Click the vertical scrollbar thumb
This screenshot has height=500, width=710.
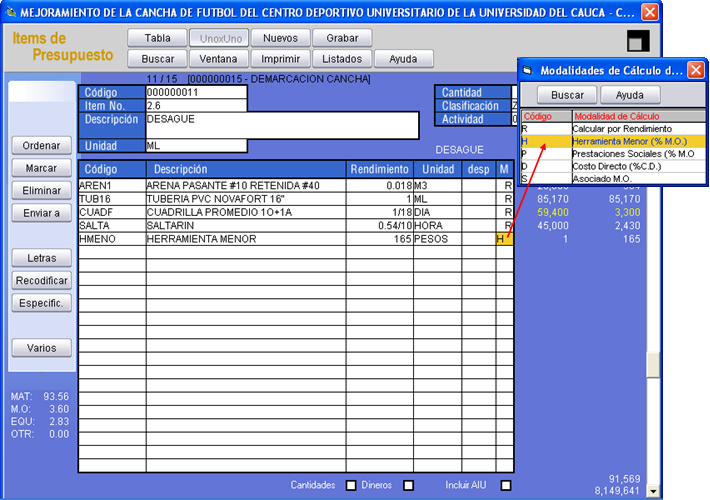(x=653, y=365)
